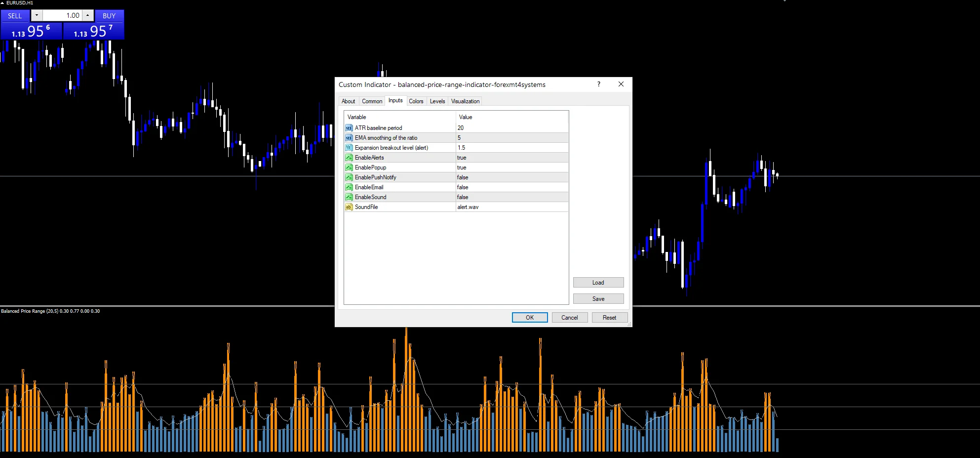The width and height of the screenshot is (980, 458).
Task: Click the EnableAlerts boolean type icon
Action: (x=349, y=158)
